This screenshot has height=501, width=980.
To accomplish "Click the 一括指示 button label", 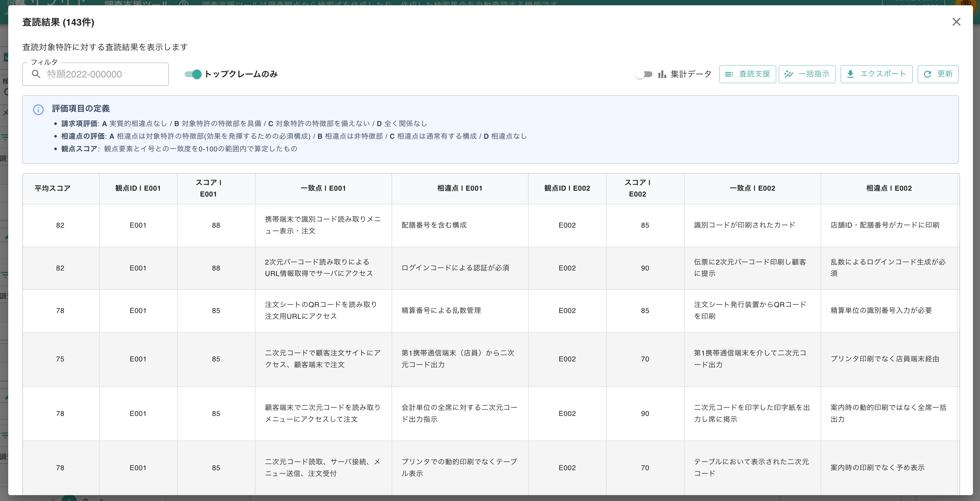I will [x=814, y=74].
